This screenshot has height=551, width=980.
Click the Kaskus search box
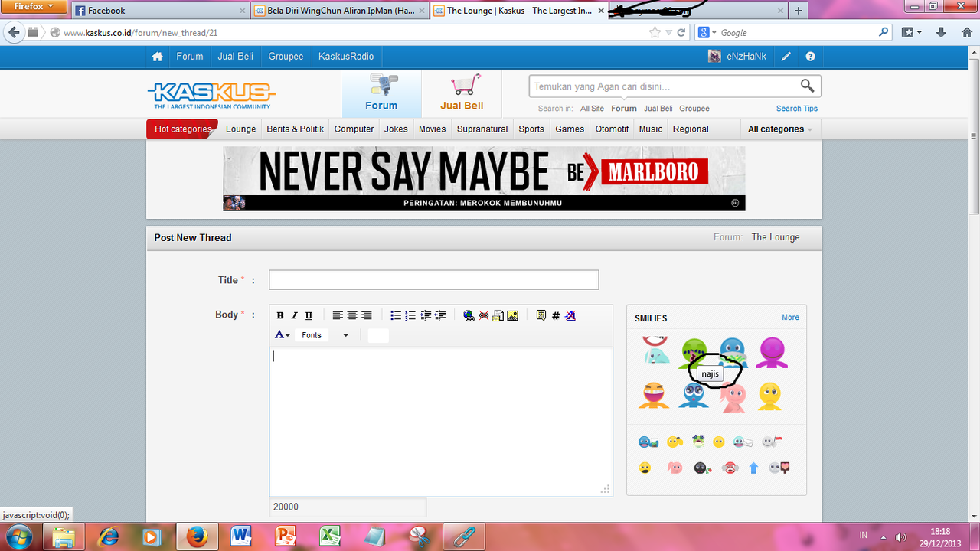(662, 86)
